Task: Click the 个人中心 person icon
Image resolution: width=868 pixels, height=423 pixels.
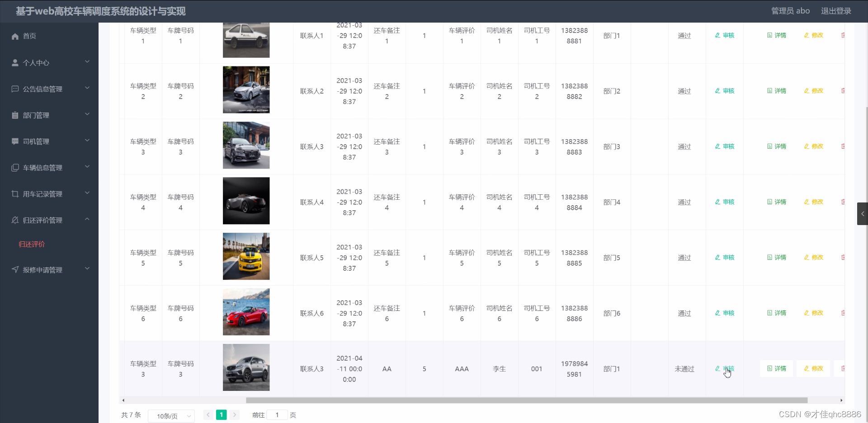Action: pos(15,63)
